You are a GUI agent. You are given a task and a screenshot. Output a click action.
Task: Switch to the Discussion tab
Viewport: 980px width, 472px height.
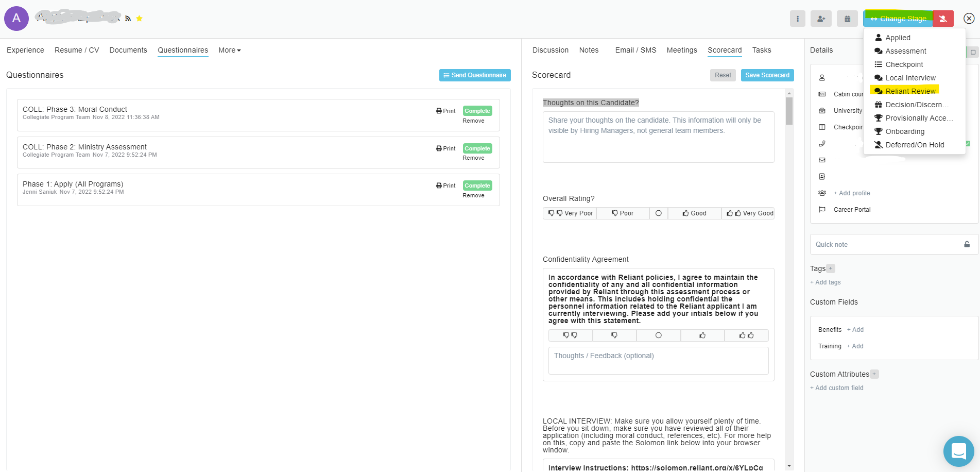tap(550, 50)
